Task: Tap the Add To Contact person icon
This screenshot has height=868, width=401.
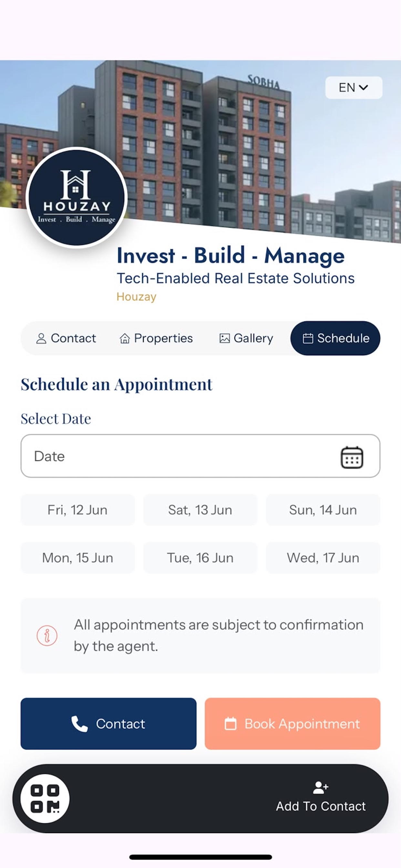Action: [321, 788]
